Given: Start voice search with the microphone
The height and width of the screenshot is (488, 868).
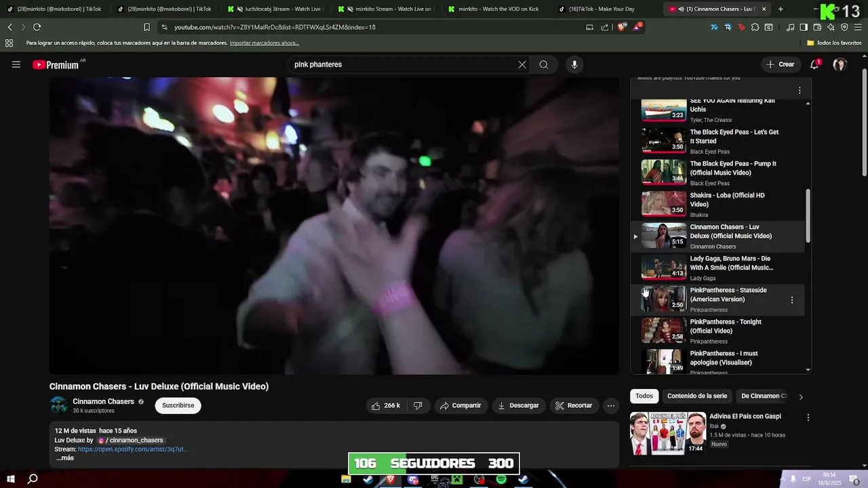Looking at the screenshot, I should coord(574,64).
